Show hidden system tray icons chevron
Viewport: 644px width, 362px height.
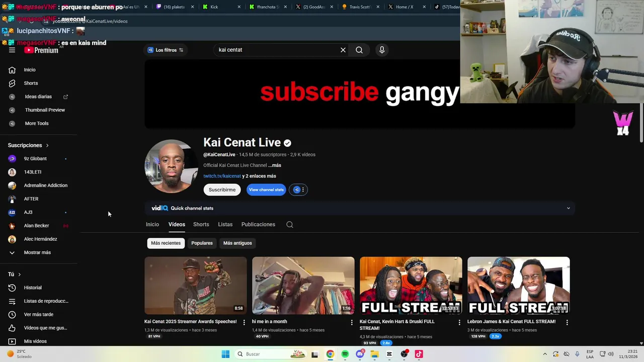[544, 354]
